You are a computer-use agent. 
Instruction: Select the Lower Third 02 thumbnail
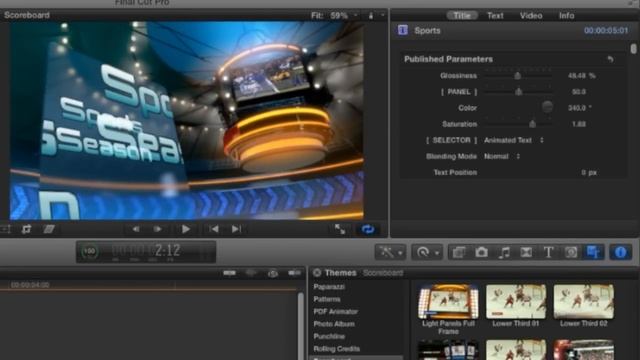(x=584, y=302)
